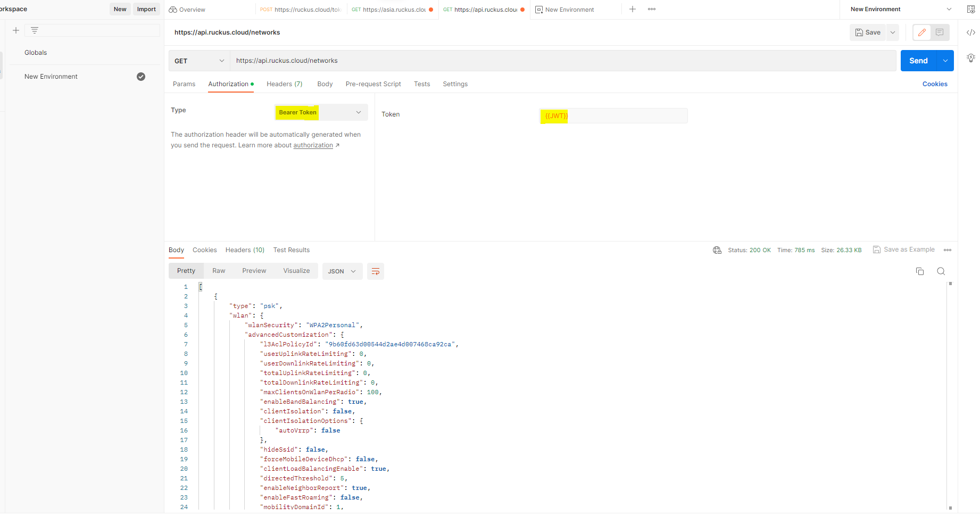
Task: Open the JSON format dropdown
Action: point(342,271)
